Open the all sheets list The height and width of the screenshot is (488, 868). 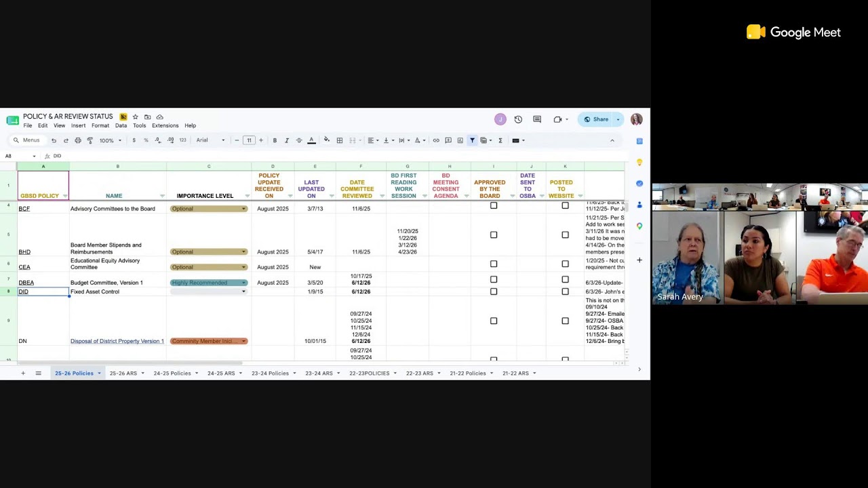coord(38,373)
